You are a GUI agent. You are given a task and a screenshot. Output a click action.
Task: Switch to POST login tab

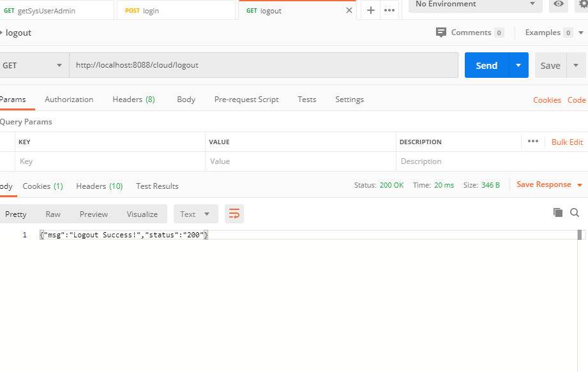pos(176,10)
